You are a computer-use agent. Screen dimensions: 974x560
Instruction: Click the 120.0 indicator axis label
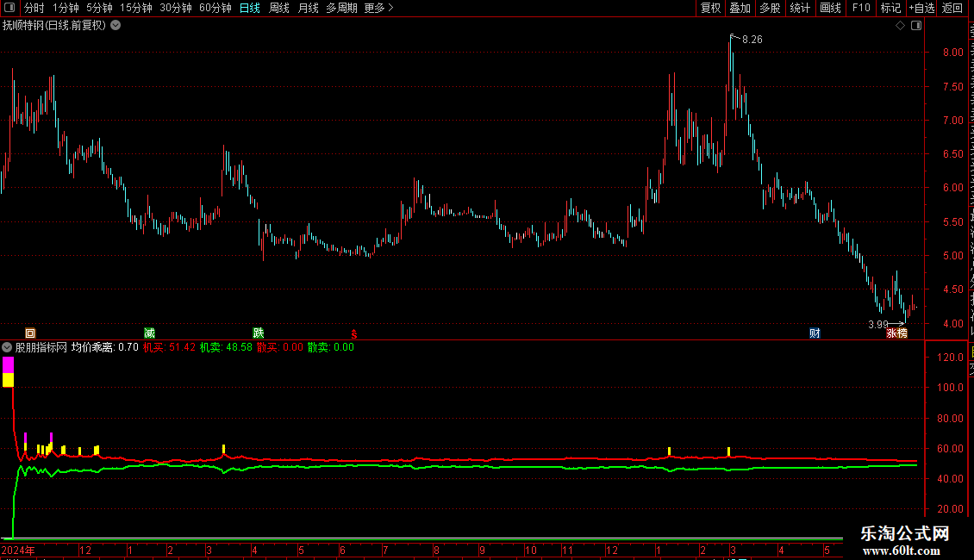pyautogui.click(x=951, y=357)
